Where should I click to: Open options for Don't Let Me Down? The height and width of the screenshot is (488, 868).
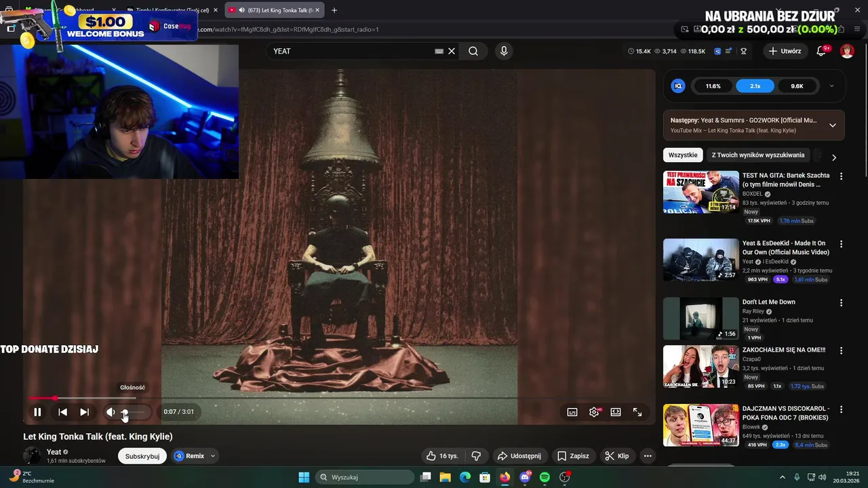pyautogui.click(x=841, y=303)
